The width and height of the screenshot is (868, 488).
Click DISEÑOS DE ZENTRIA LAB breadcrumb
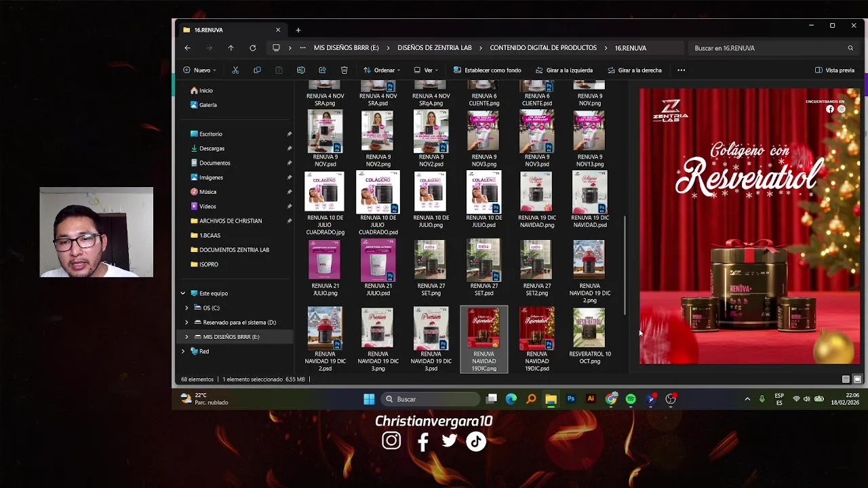(435, 48)
